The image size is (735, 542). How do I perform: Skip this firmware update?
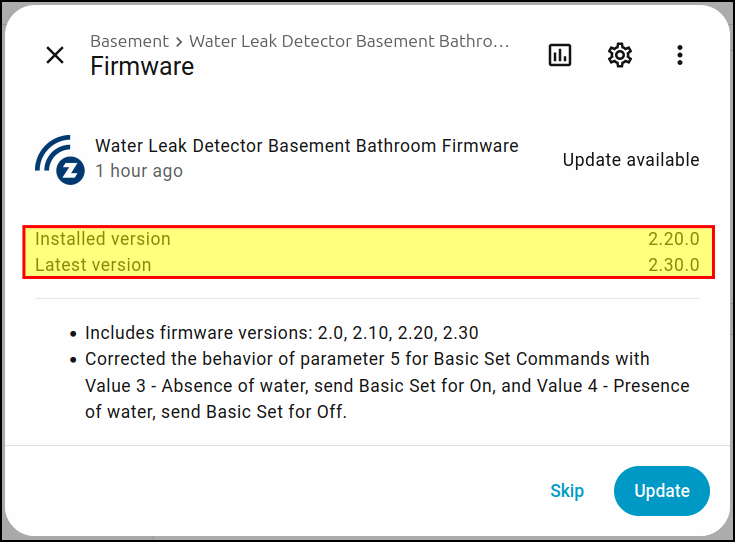pyautogui.click(x=567, y=491)
